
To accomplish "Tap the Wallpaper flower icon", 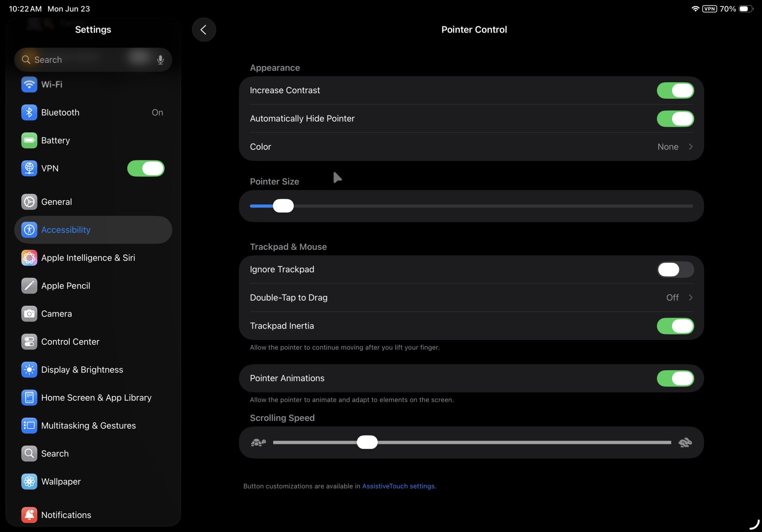I will (x=29, y=482).
